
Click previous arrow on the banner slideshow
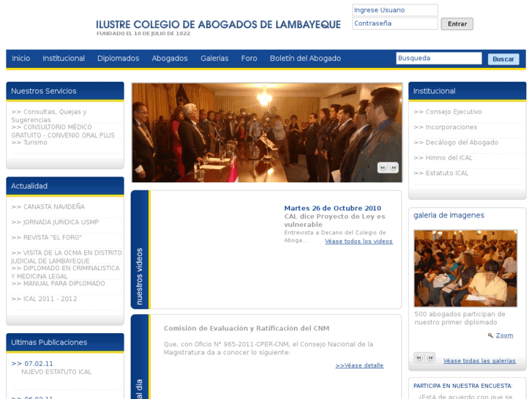[x=383, y=168]
